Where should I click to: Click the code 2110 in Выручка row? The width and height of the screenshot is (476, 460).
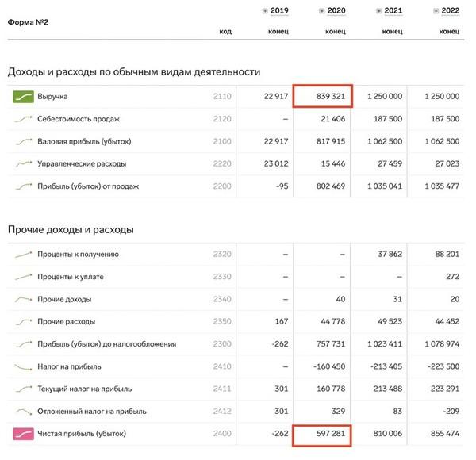(222, 97)
